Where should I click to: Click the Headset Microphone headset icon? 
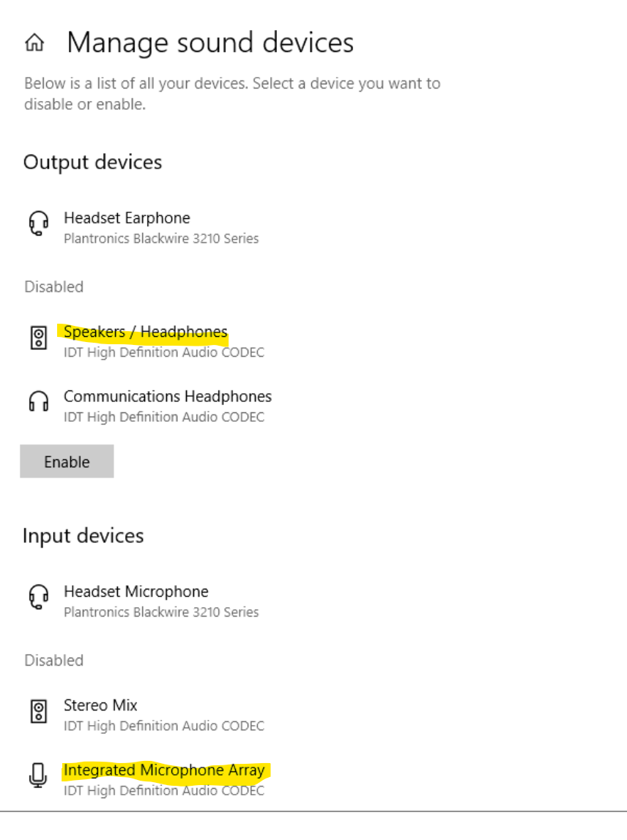click(x=39, y=596)
